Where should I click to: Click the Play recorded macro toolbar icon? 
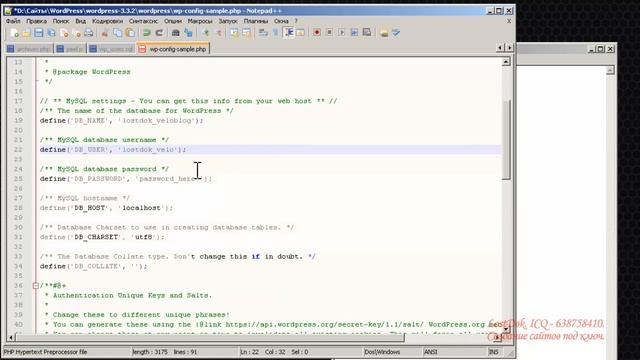[342, 33]
